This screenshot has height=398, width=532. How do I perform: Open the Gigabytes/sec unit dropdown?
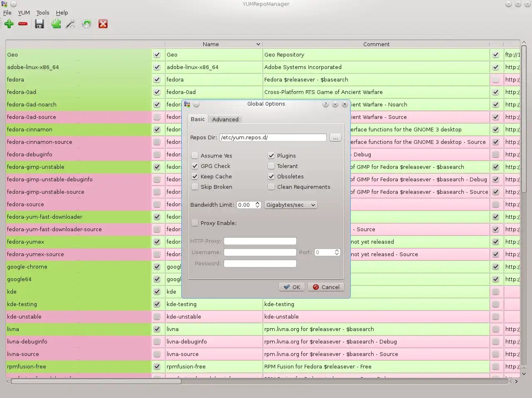click(291, 205)
